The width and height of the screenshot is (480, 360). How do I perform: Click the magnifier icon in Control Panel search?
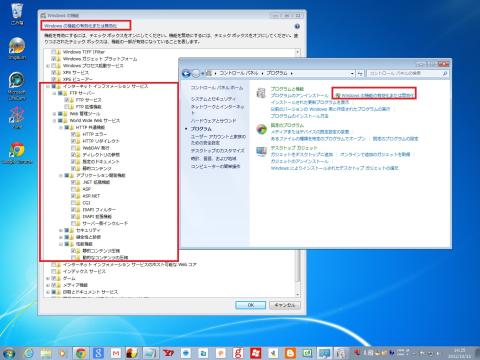click(445, 73)
